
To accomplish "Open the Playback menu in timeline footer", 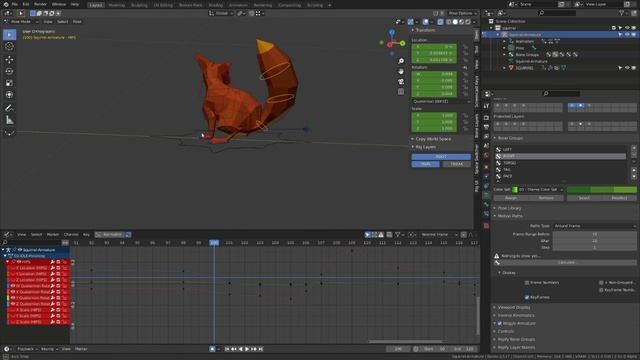I will pos(27,349).
